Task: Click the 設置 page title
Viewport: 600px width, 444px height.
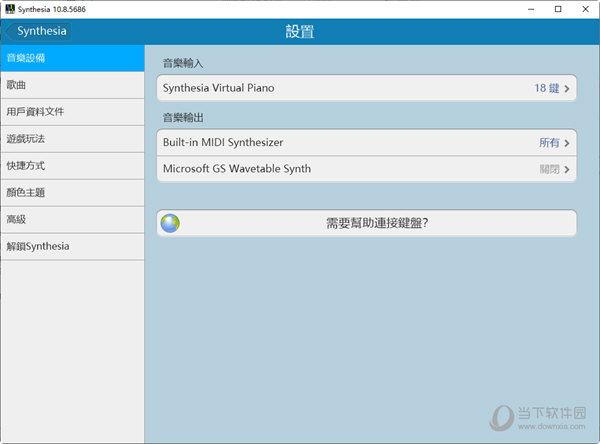Action: 300,31
